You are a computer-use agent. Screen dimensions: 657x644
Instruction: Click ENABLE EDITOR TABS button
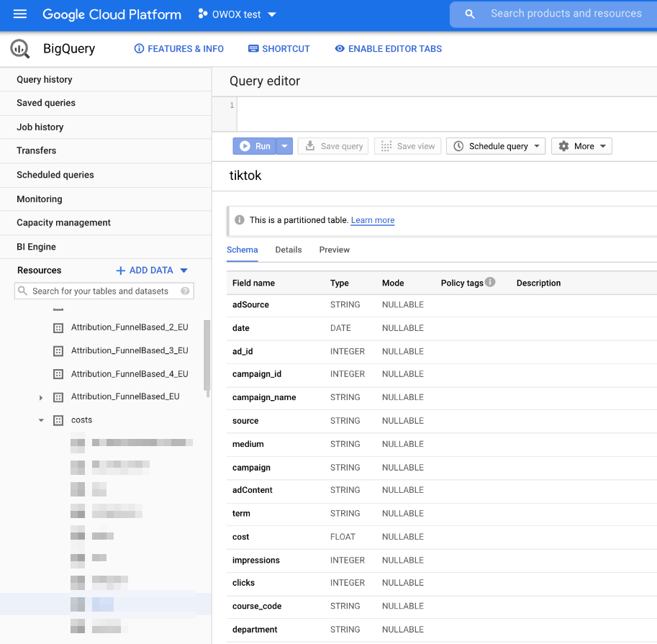pyautogui.click(x=389, y=49)
